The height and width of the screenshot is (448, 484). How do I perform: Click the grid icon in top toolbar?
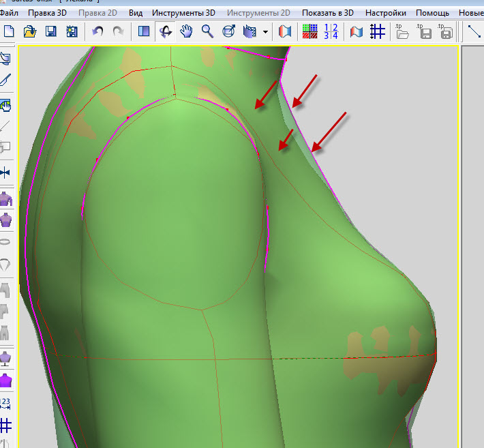(x=377, y=31)
